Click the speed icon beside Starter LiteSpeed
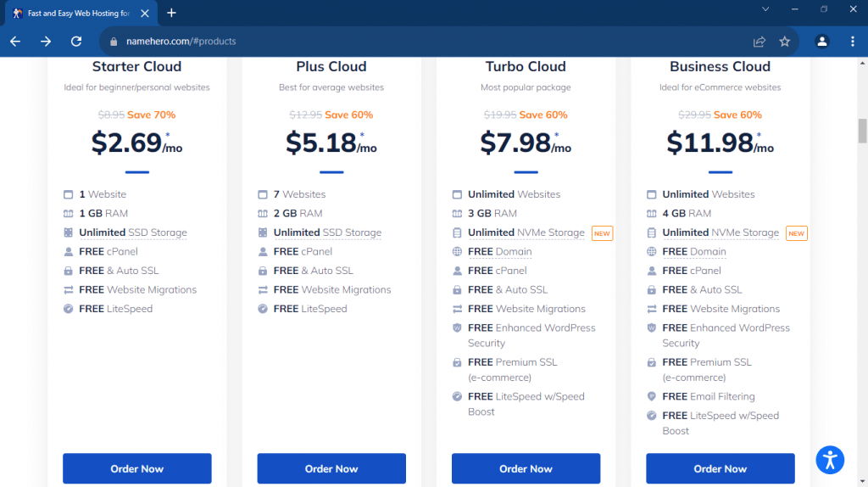Image resolution: width=868 pixels, height=487 pixels. 68,309
